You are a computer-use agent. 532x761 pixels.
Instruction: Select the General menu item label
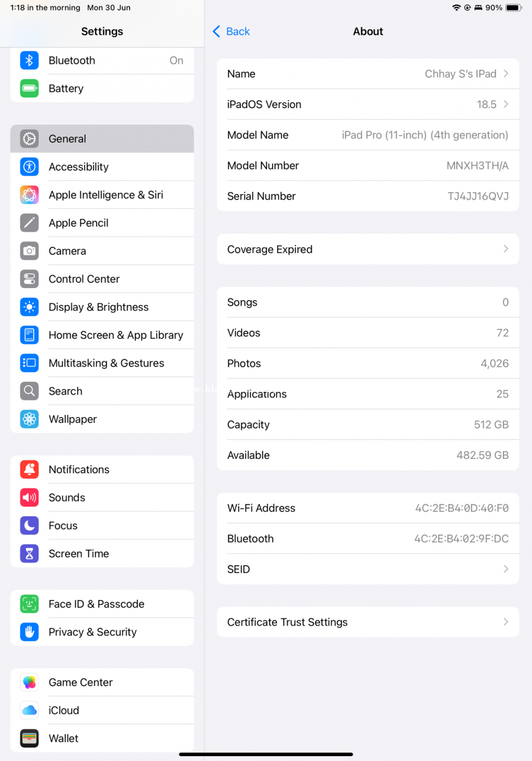pos(67,139)
